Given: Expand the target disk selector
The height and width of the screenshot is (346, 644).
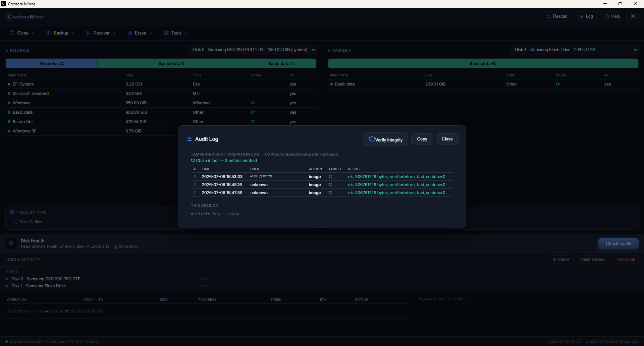Looking at the screenshot, I should [x=574, y=50].
